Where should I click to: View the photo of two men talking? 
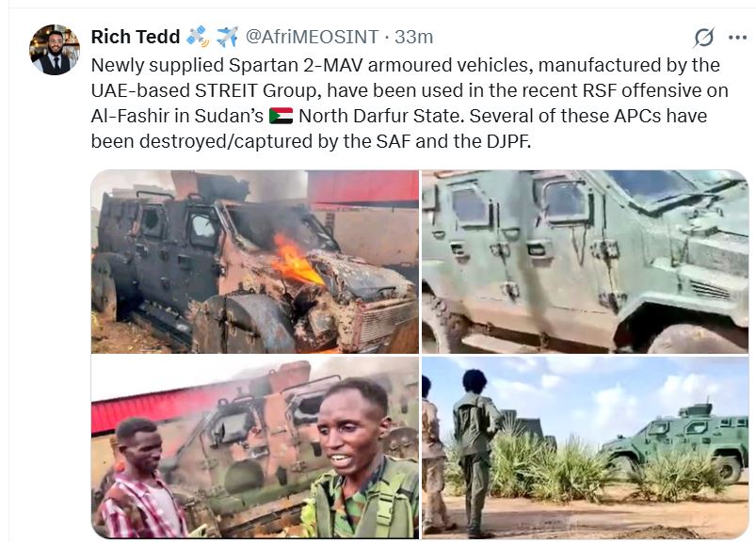(x=255, y=448)
